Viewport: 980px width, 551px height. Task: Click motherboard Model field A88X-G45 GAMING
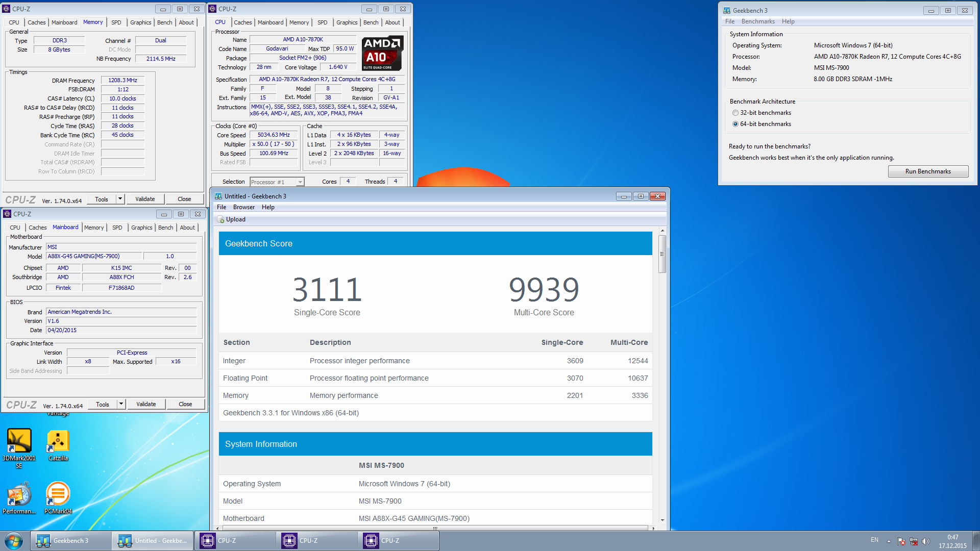click(x=94, y=257)
